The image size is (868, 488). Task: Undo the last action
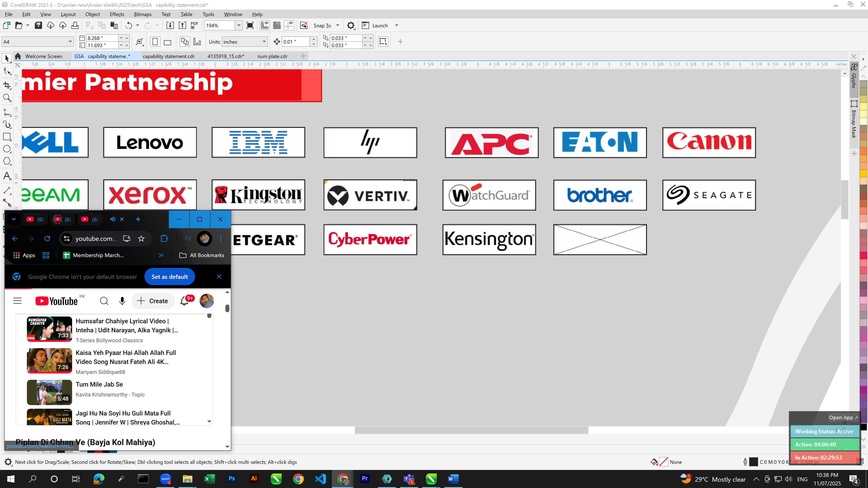pyautogui.click(x=128, y=25)
